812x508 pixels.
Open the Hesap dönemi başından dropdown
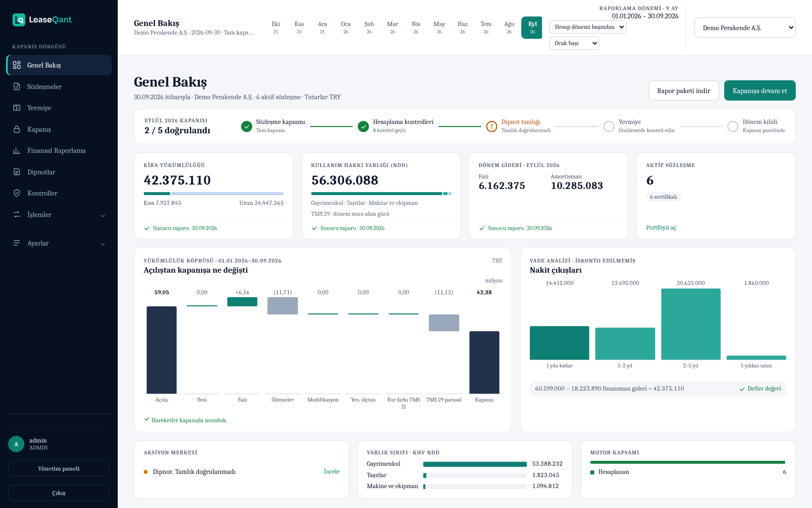pos(587,27)
